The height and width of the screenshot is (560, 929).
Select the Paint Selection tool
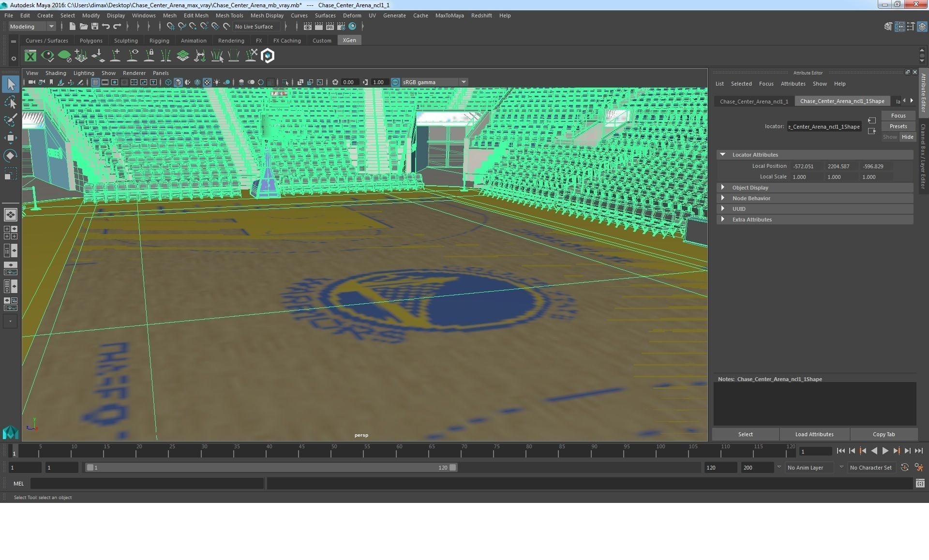pos(10,120)
